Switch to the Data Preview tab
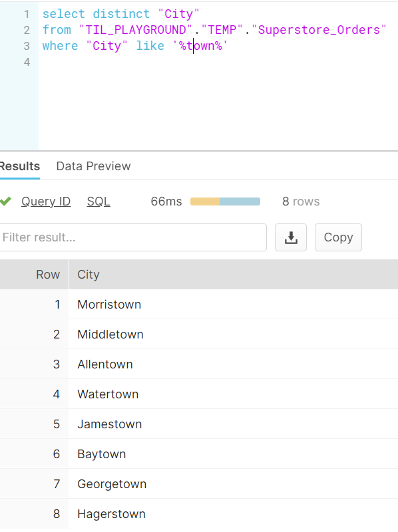 click(93, 166)
